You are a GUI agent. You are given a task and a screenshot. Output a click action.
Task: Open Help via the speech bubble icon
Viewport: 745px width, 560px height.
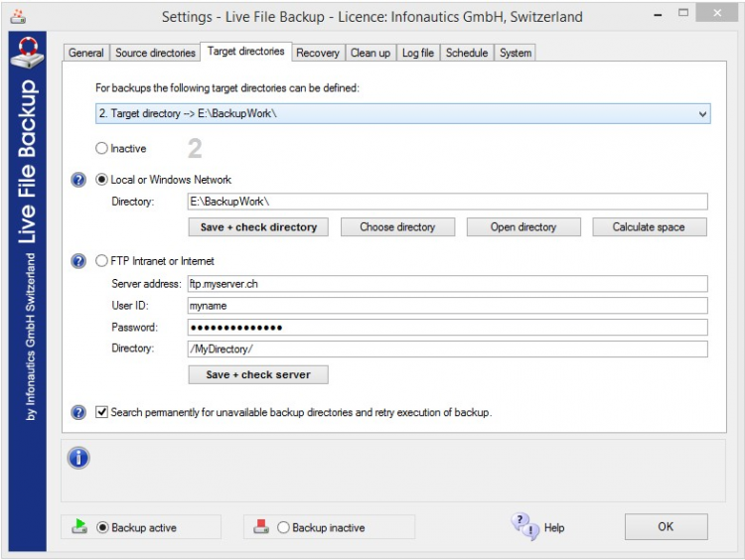[x=523, y=526]
